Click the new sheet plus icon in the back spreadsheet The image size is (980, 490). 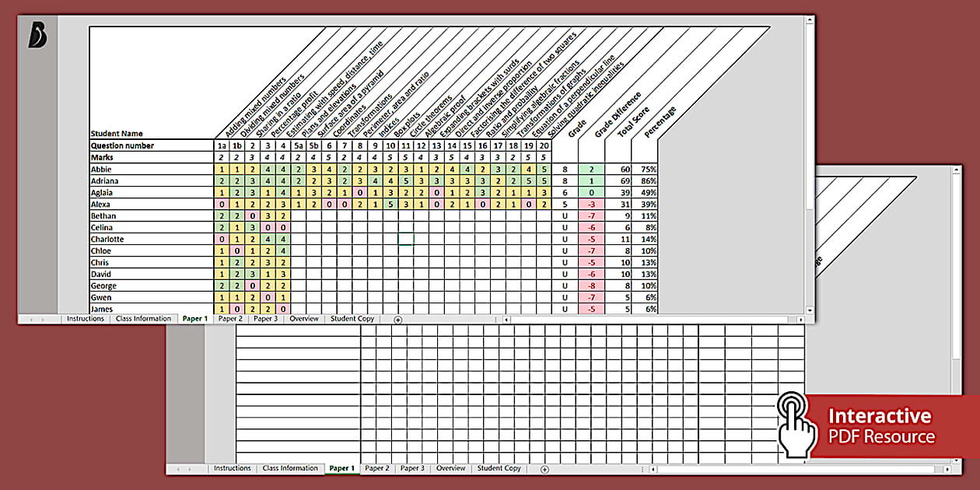tap(544, 469)
